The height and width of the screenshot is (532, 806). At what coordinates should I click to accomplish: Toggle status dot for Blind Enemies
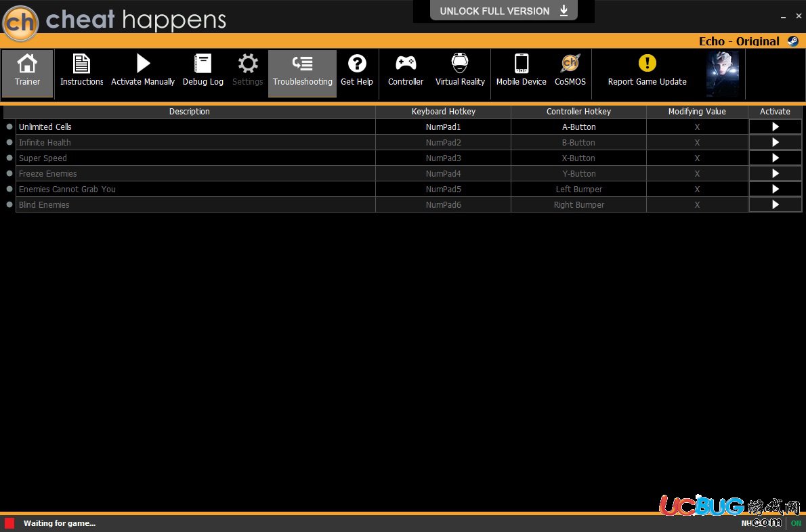(x=9, y=204)
